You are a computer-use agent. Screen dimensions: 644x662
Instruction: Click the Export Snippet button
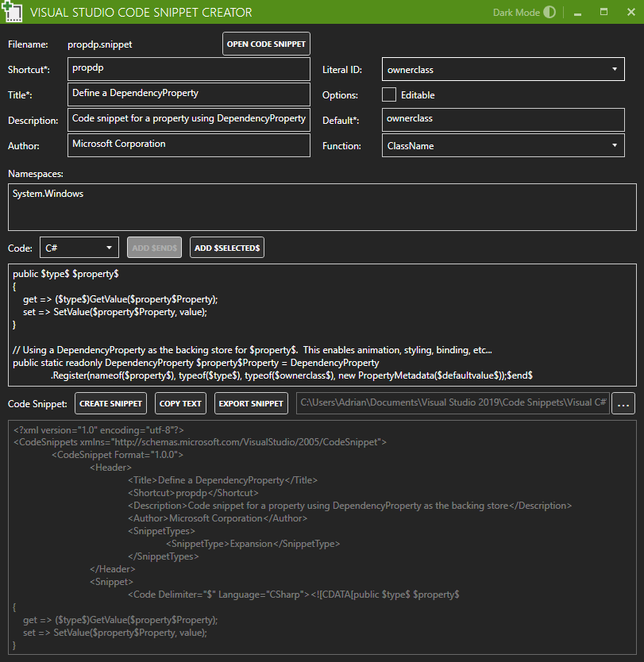(251, 403)
